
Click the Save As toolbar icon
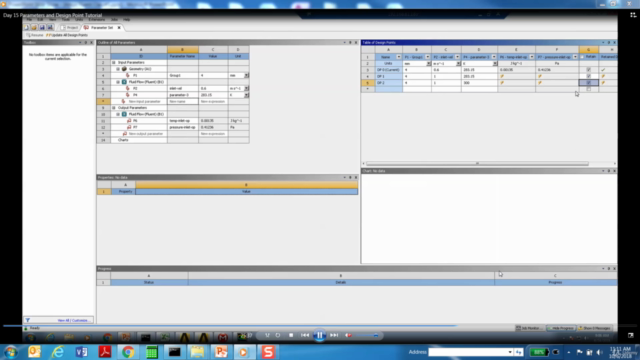50,27
